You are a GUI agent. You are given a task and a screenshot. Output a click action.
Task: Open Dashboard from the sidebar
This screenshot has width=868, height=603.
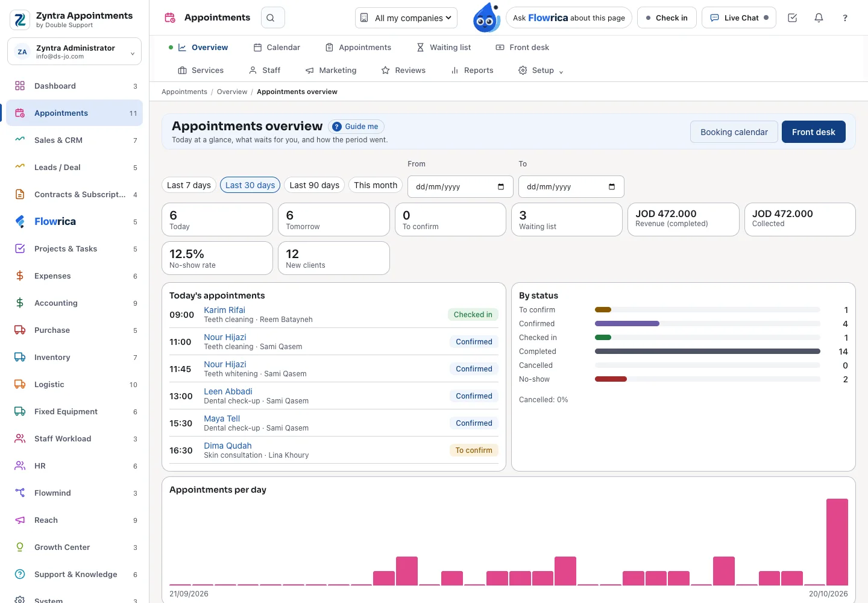click(75, 86)
